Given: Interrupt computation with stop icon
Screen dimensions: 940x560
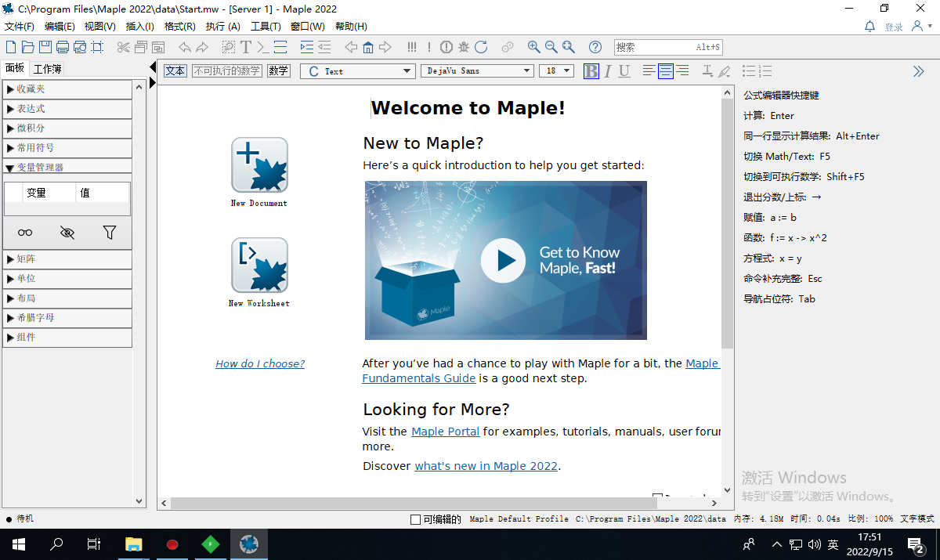Looking at the screenshot, I should [x=446, y=47].
